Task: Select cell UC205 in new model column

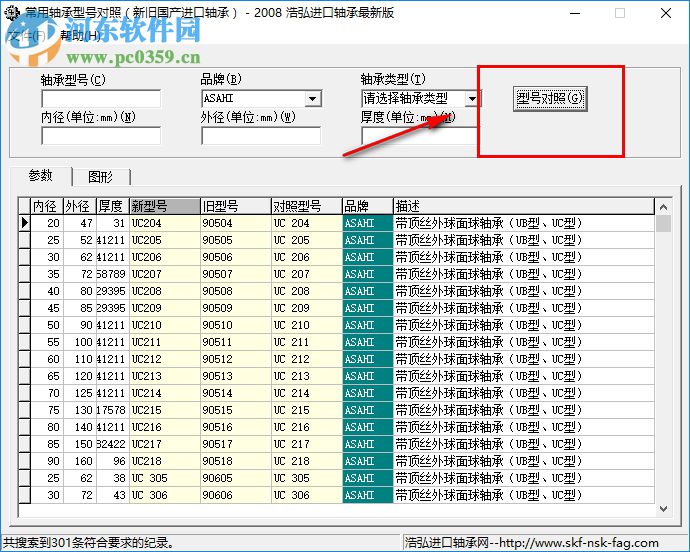Action: (165, 240)
